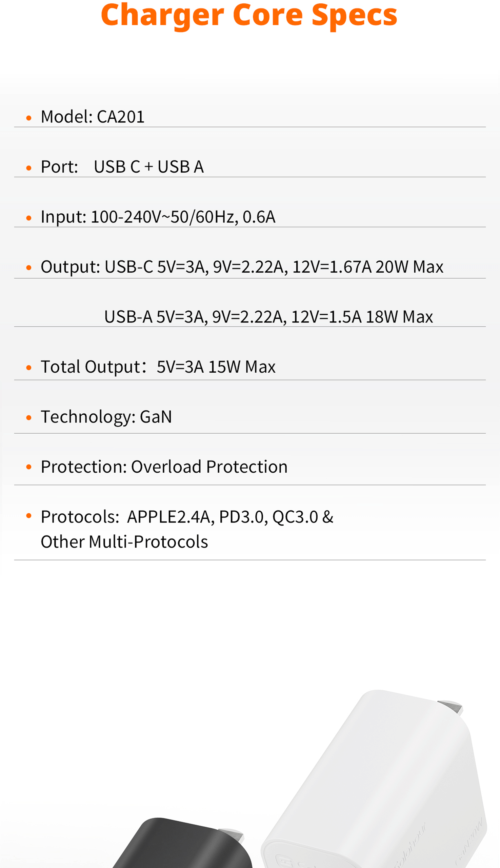Click the orange bullet before Input line
500x868 pixels.
(29, 218)
